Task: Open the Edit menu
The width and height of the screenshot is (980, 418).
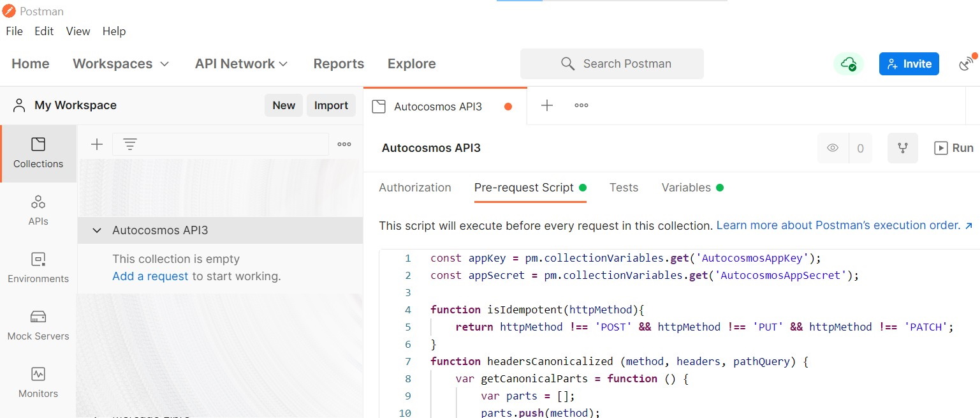Action: coord(44,31)
